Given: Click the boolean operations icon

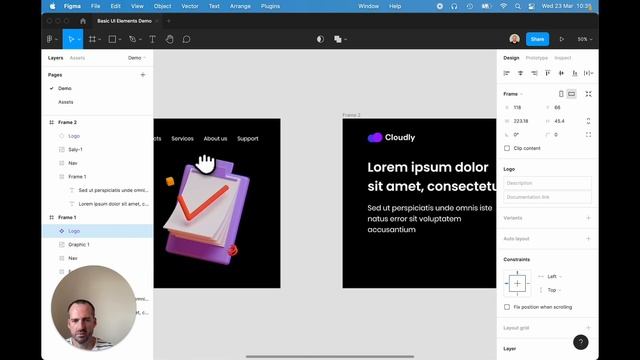Looking at the screenshot, I should (338, 39).
